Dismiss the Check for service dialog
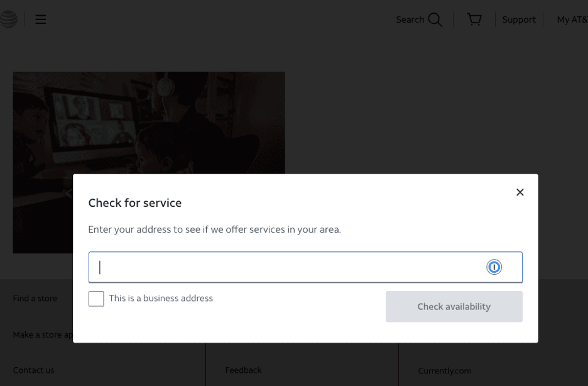 click(x=520, y=192)
